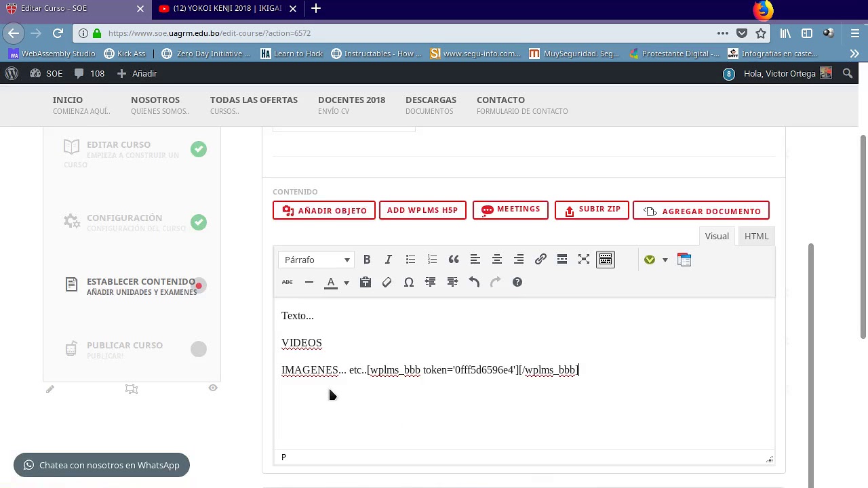Open the Inicio menu item
The height and width of the screenshot is (488, 868).
(81, 105)
